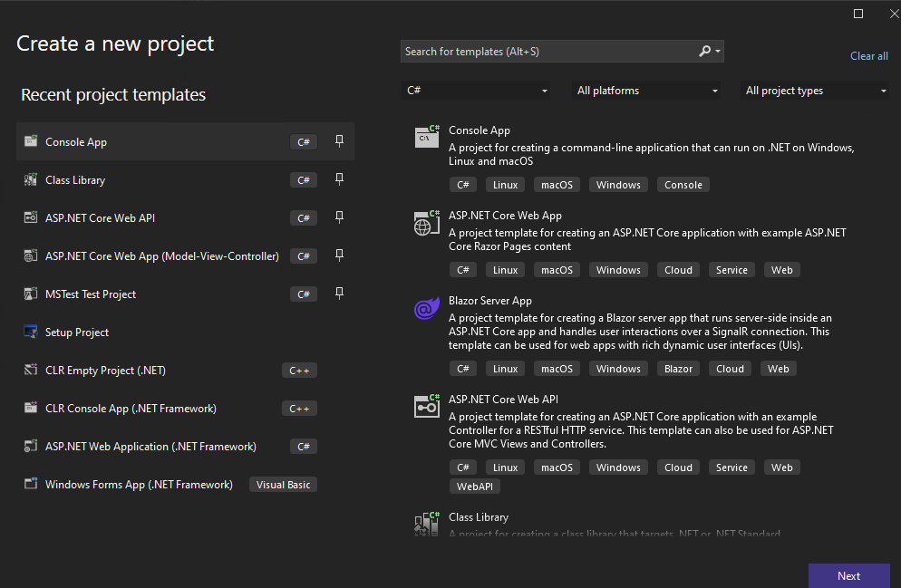Click the Console App icon in recent templates
Viewport: 901px width, 588px height.
click(x=31, y=140)
